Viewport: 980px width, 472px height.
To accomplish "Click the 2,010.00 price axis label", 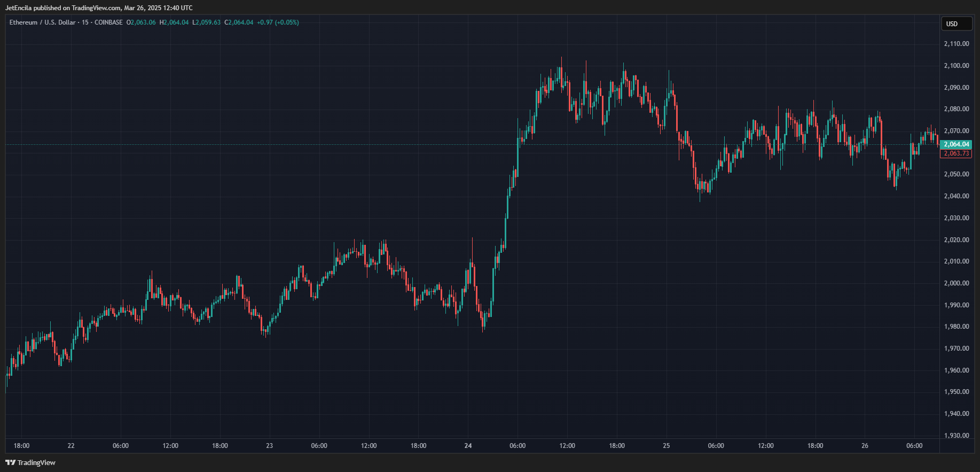I will click(x=957, y=261).
